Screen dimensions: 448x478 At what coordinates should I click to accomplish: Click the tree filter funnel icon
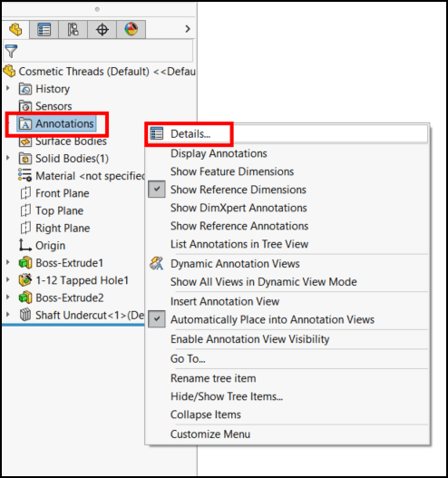point(11,51)
